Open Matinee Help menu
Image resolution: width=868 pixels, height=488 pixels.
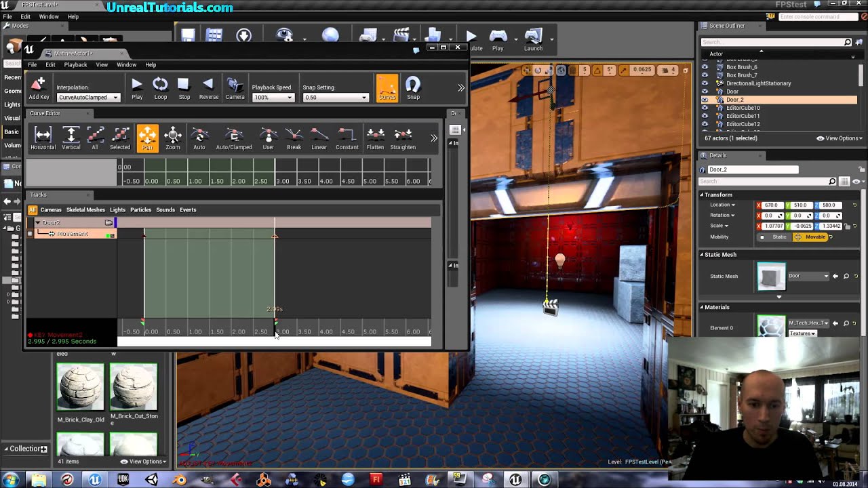[x=151, y=65]
